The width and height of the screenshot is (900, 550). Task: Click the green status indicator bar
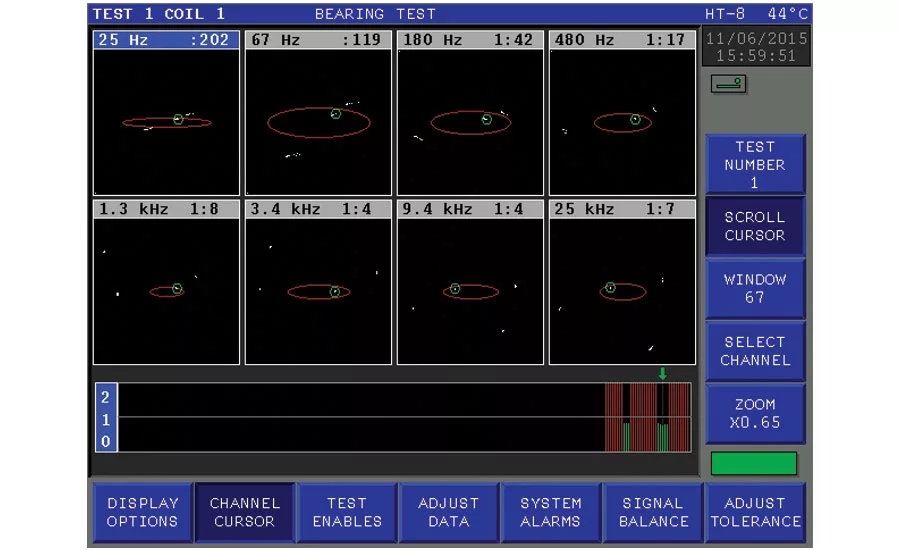[754, 463]
